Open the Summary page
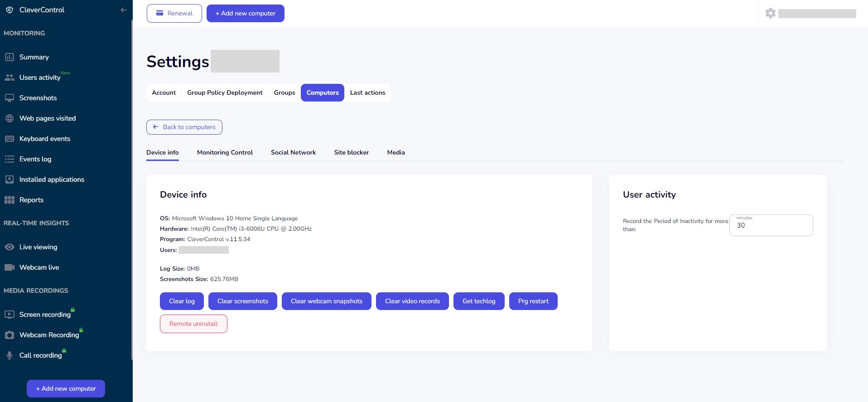Screen dimensions: 868x402 coord(34,57)
